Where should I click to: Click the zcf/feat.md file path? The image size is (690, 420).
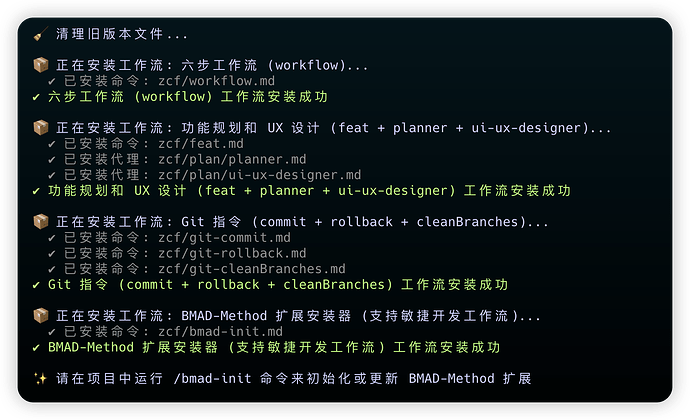coord(200,144)
